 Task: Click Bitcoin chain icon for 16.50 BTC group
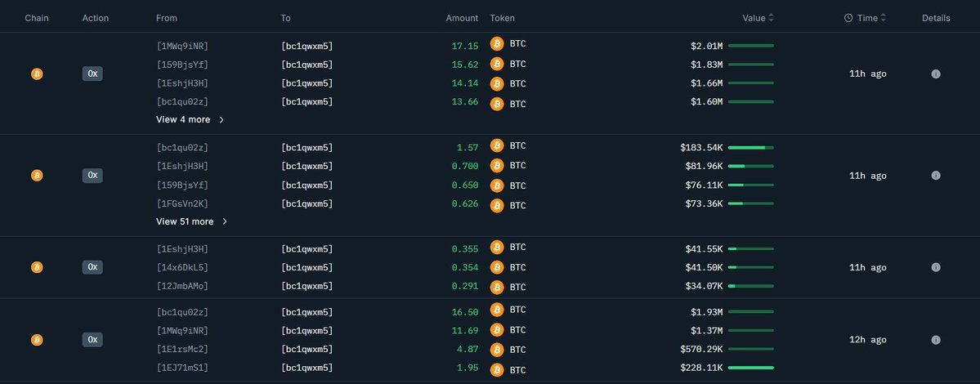click(x=37, y=340)
